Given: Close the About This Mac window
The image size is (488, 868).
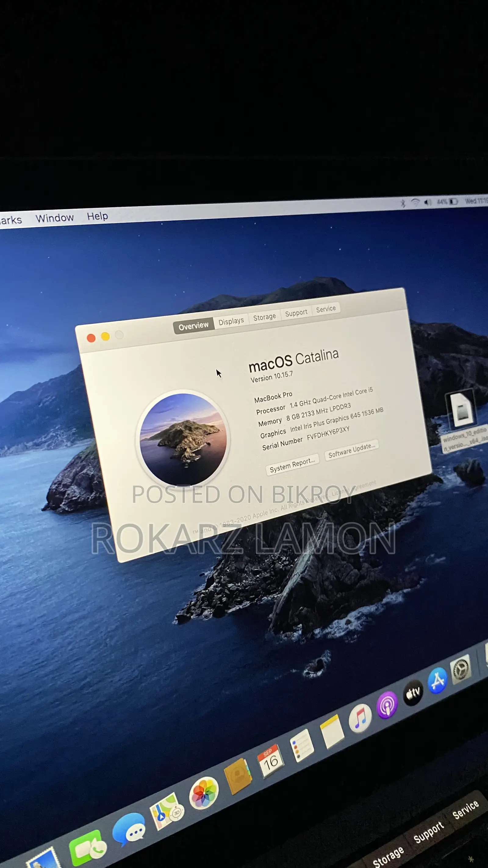Looking at the screenshot, I should coord(91,338).
